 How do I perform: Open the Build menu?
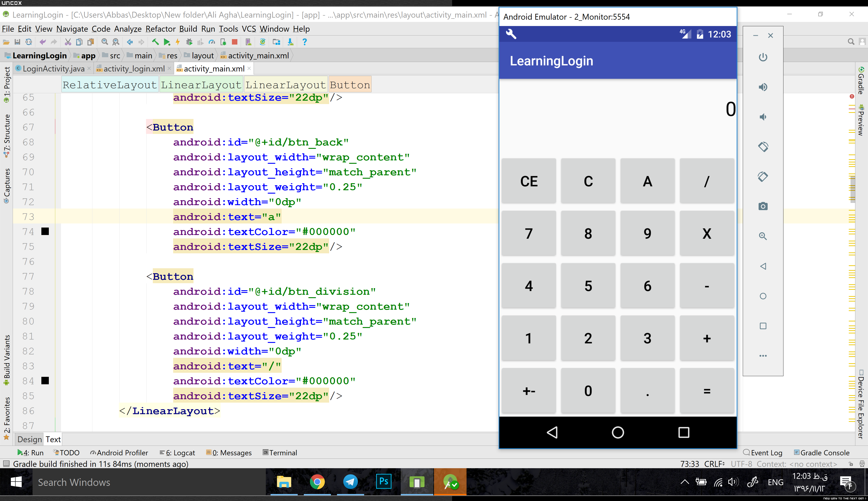click(188, 29)
